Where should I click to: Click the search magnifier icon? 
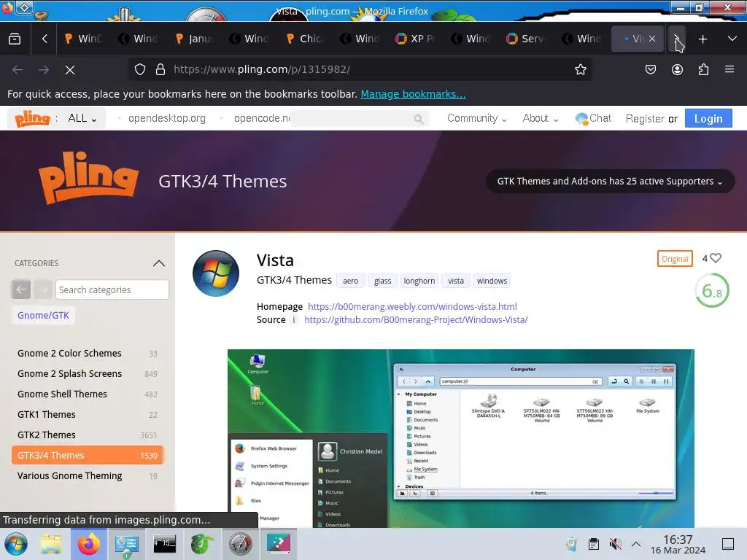click(x=419, y=119)
